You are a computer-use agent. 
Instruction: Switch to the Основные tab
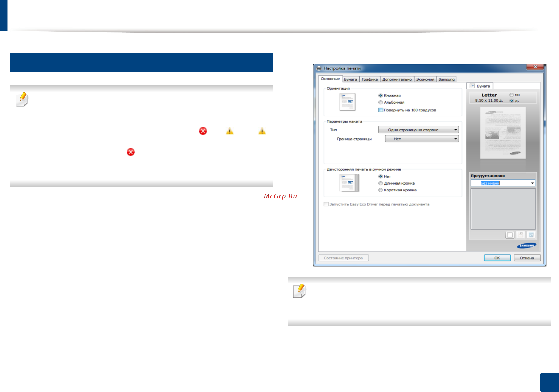330,79
